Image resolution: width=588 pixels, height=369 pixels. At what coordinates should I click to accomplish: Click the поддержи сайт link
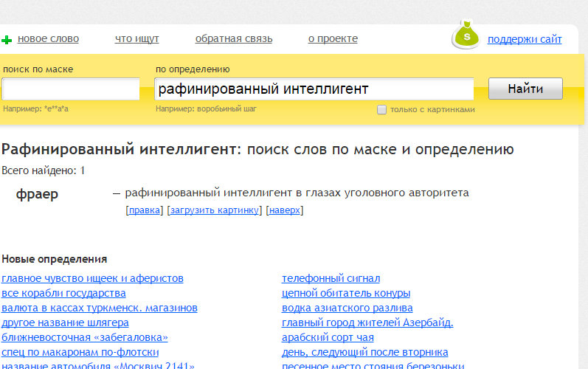click(524, 39)
